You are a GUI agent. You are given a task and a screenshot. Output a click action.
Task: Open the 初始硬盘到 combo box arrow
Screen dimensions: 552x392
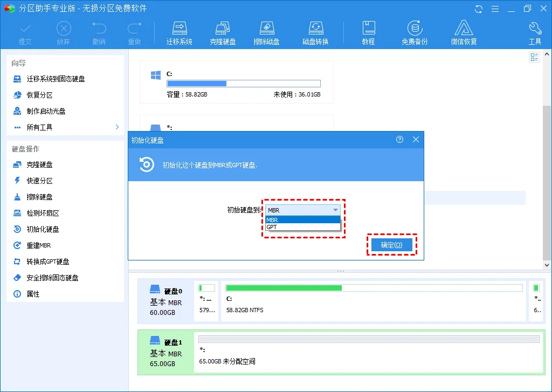click(335, 210)
